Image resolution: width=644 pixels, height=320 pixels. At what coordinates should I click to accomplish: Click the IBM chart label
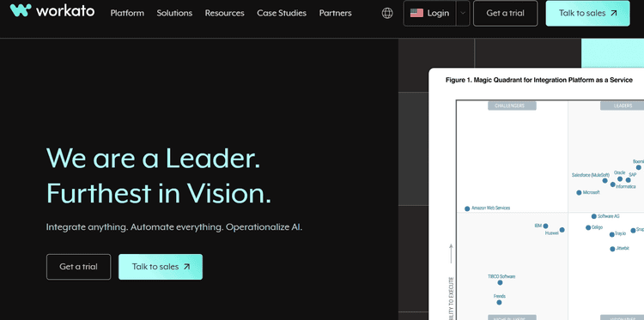[x=538, y=226]
